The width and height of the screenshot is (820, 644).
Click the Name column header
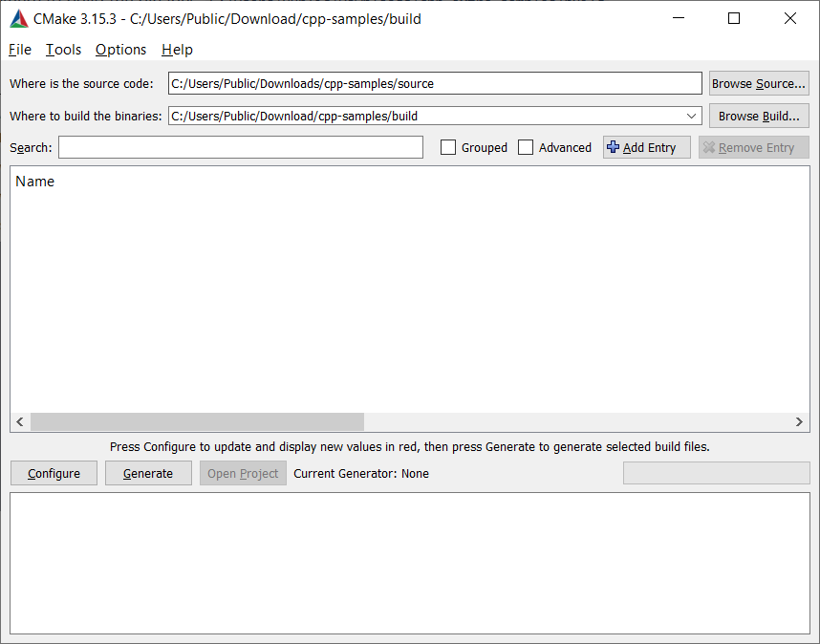[x=35, y=182]
